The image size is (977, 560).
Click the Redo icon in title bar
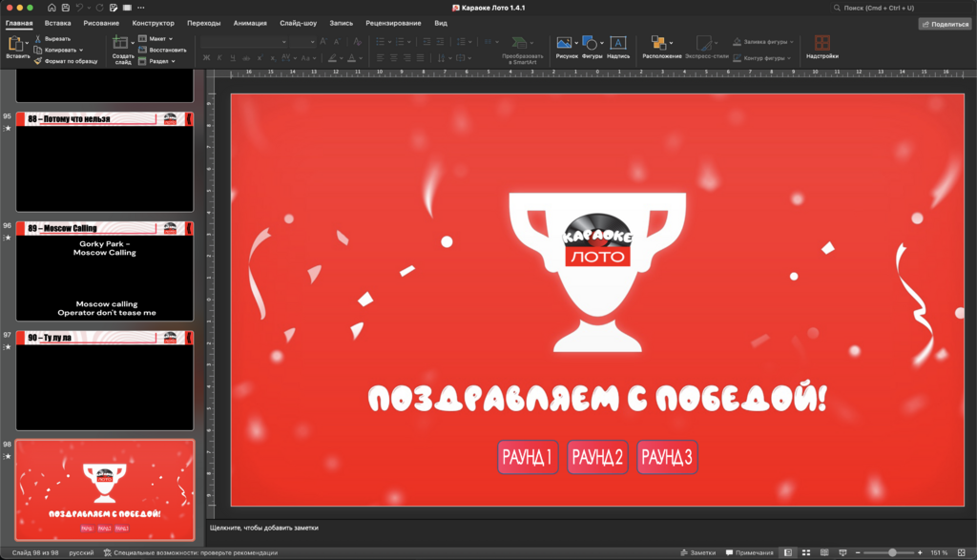click(x=99, y=8)
